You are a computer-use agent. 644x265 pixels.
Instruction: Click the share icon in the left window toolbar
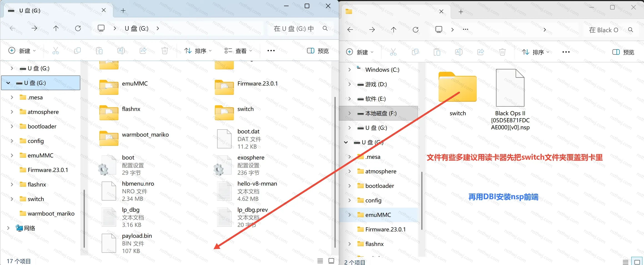click(143, 51)
